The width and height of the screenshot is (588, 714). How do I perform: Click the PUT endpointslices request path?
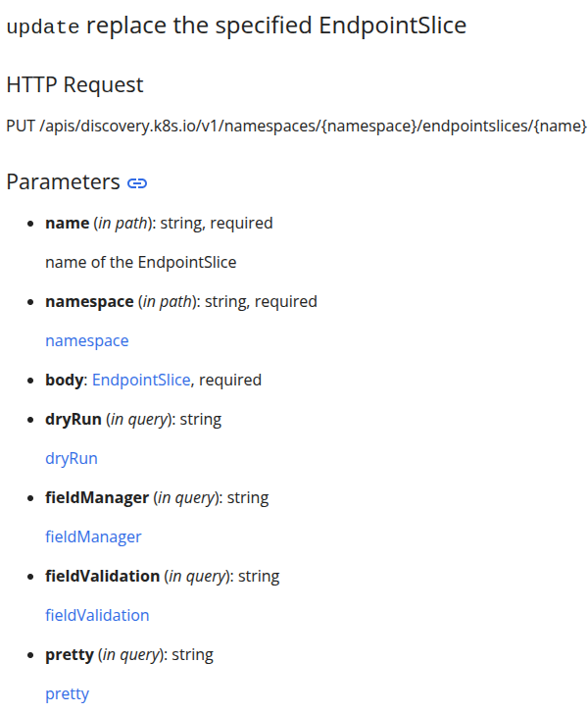coord(296,127)
